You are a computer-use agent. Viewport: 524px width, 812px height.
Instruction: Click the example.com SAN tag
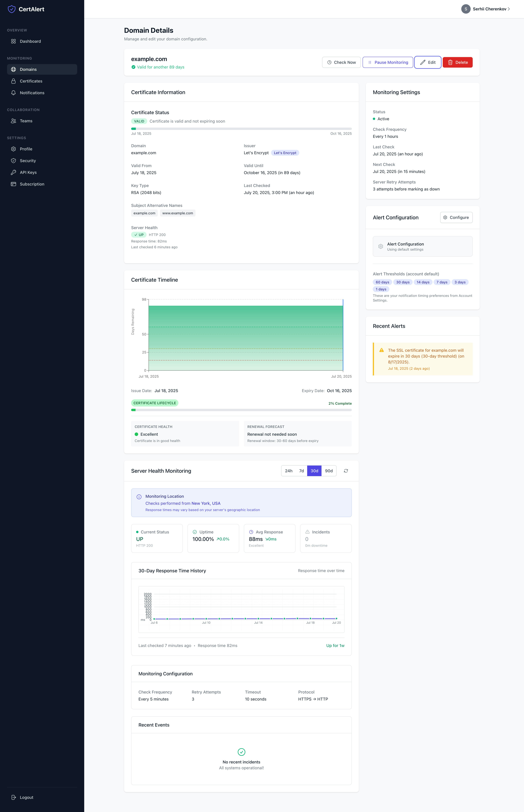tap(144, 213)
